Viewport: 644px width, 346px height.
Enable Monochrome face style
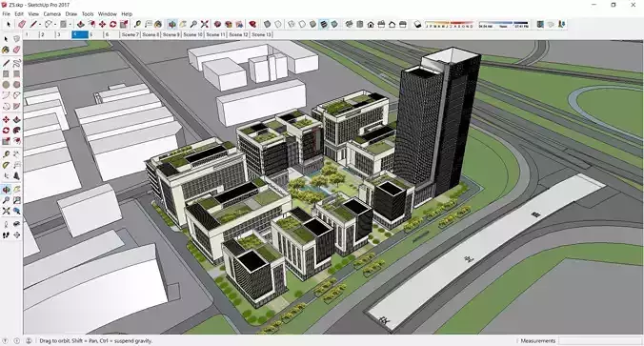pyautogui.click(x=334, y=24)
